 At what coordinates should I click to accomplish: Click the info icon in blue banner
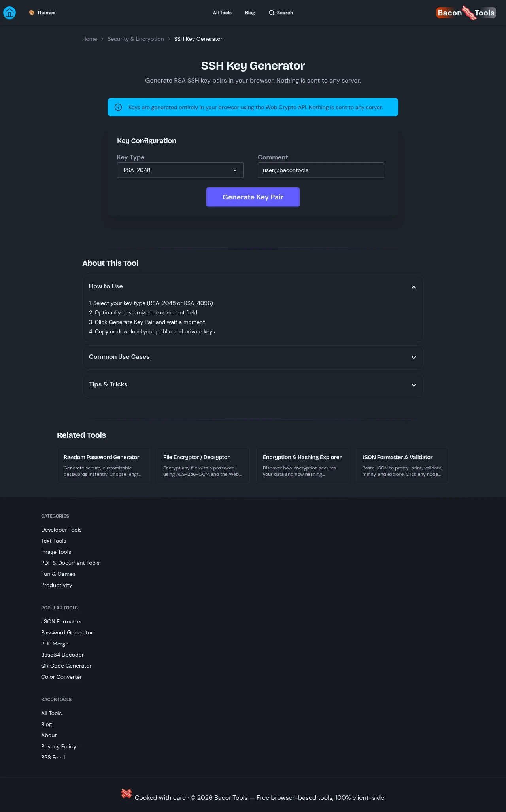pos(118,107)
